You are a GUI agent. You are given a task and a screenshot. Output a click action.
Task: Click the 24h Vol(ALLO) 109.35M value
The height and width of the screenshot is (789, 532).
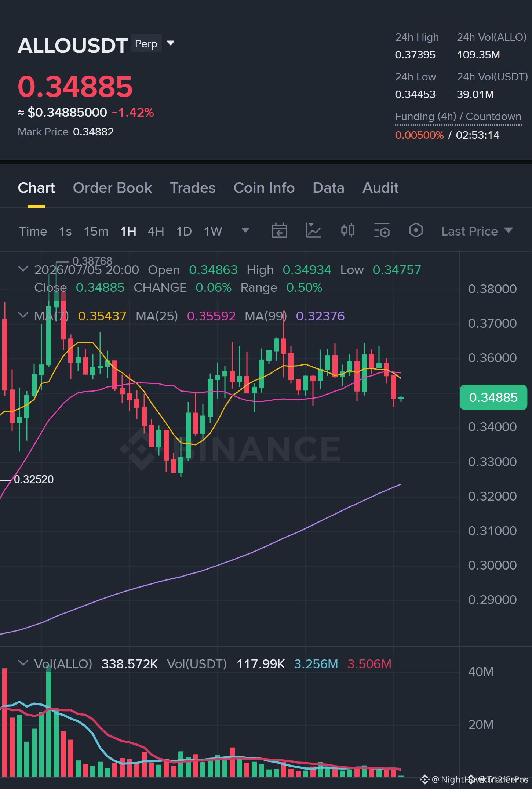(x=478, y=55)
